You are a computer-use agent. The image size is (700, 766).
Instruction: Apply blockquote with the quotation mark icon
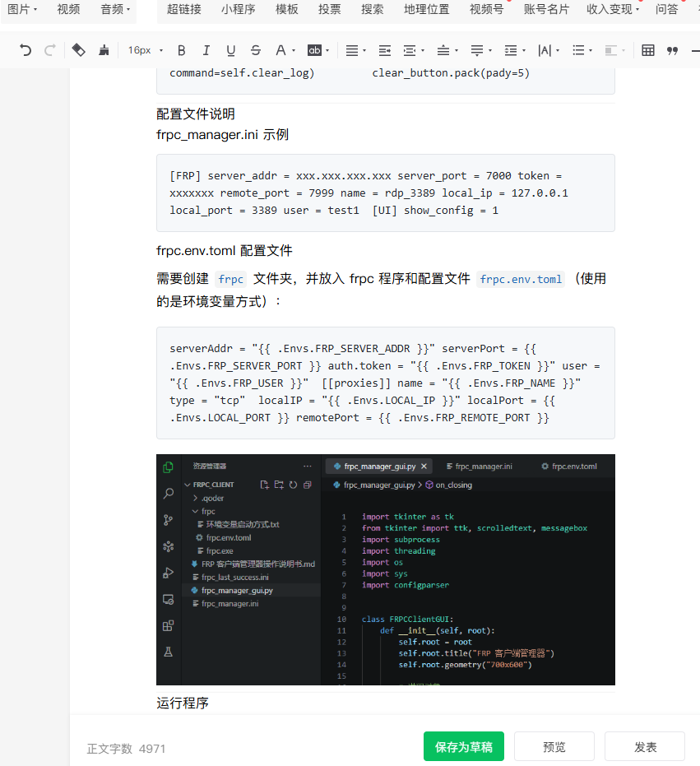[x=672, y=50]
